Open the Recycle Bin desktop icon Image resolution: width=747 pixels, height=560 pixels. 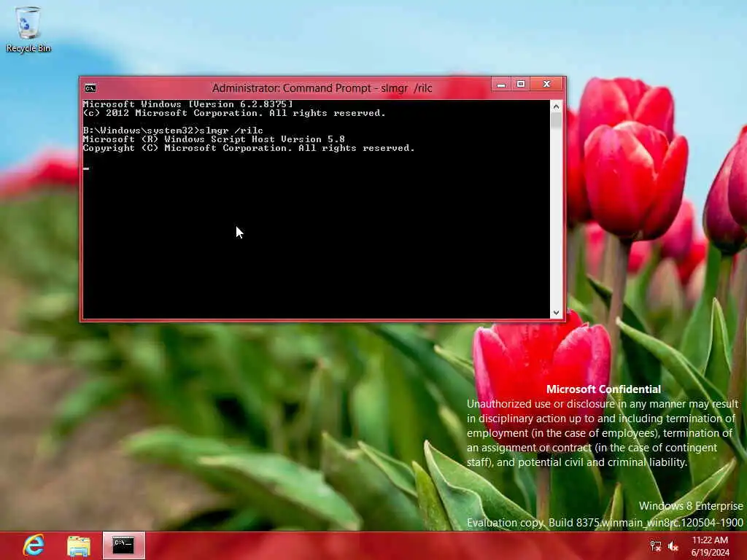pos(28,29)
